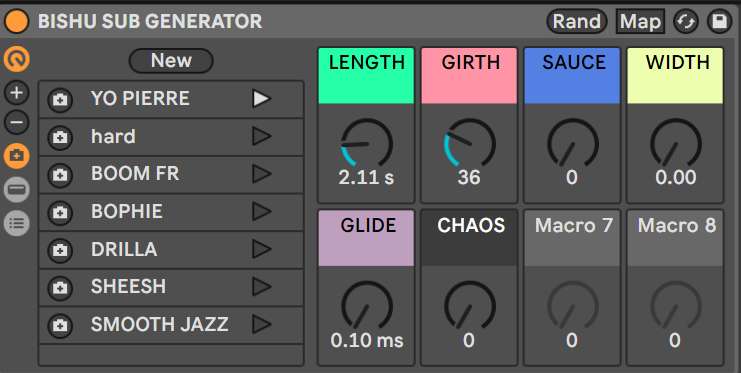741x373 pixels.
Task: Click the GLIDE macro knob
Action: coord(367,306)
